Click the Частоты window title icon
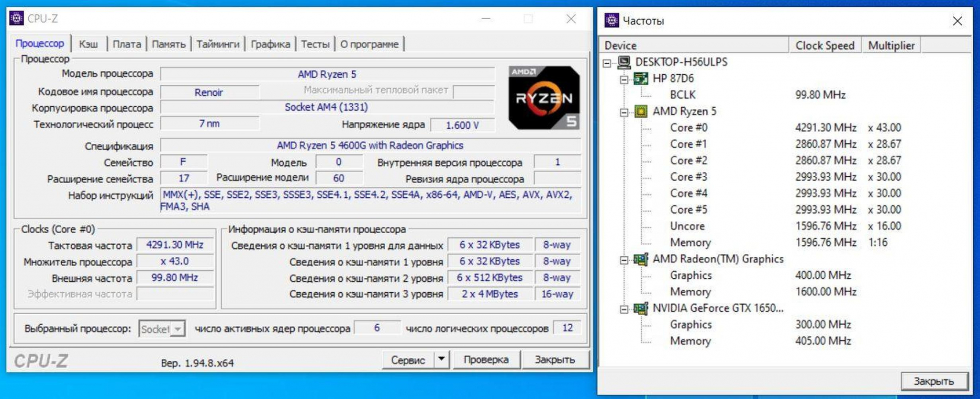980x399 pixels. click(x=612, y=21)
